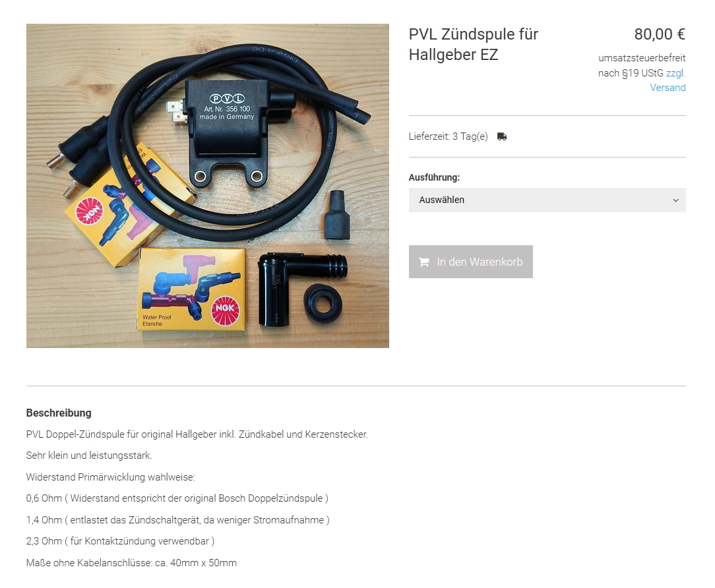Click the "Ausführung:" label
715x588 pixels.
tap(433, 177)
